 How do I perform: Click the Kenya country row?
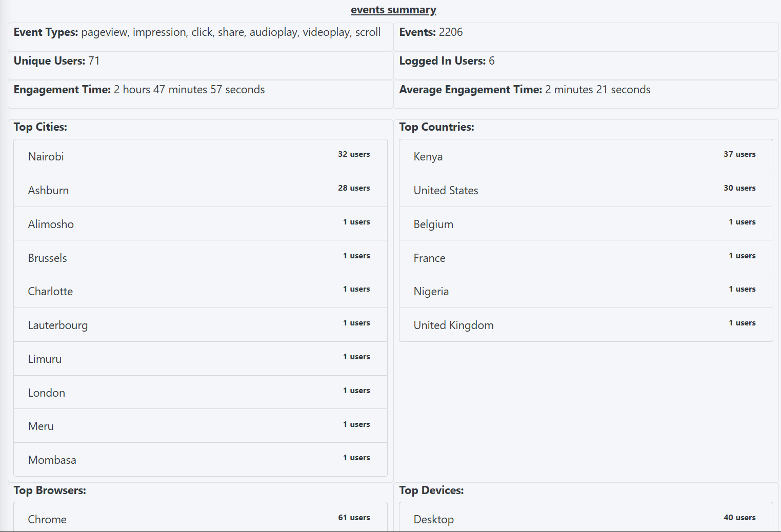pyautogui.click(x=586, y=156)
